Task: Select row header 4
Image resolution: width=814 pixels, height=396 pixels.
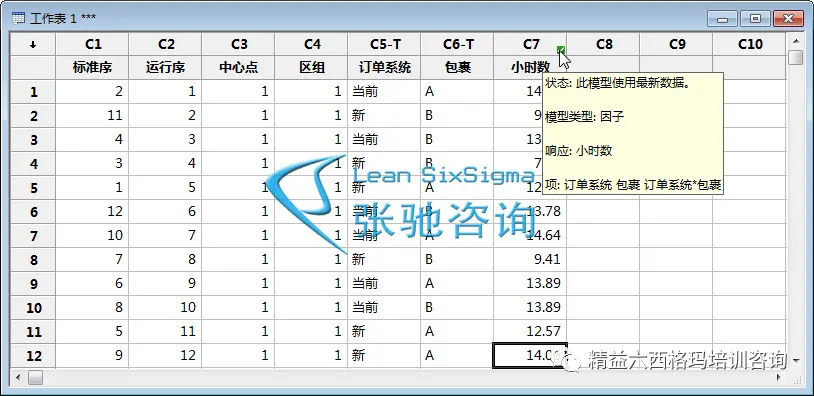Action: pos(33,163)
